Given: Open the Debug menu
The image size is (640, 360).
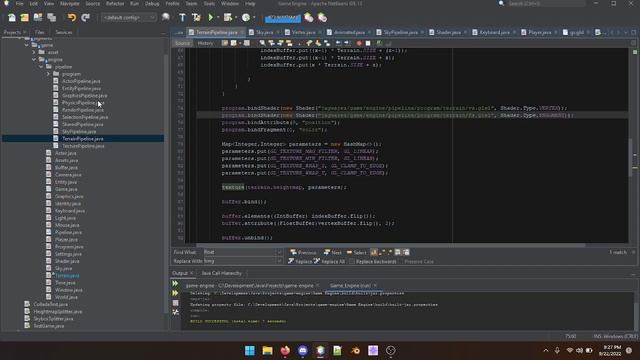Looking at the screenshot, I should coord(152,4).
